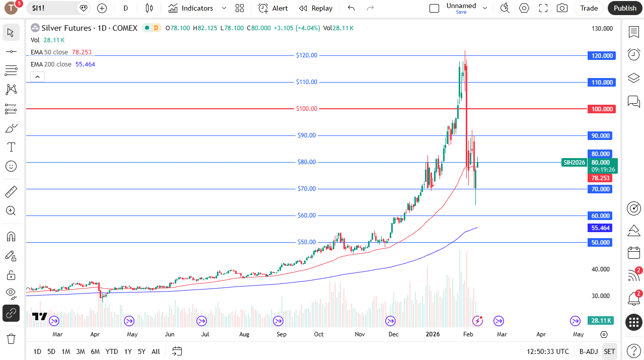Switch to the 6M time range
The image size is (644, 360).
pyautogui.click(x=95, y=351)
